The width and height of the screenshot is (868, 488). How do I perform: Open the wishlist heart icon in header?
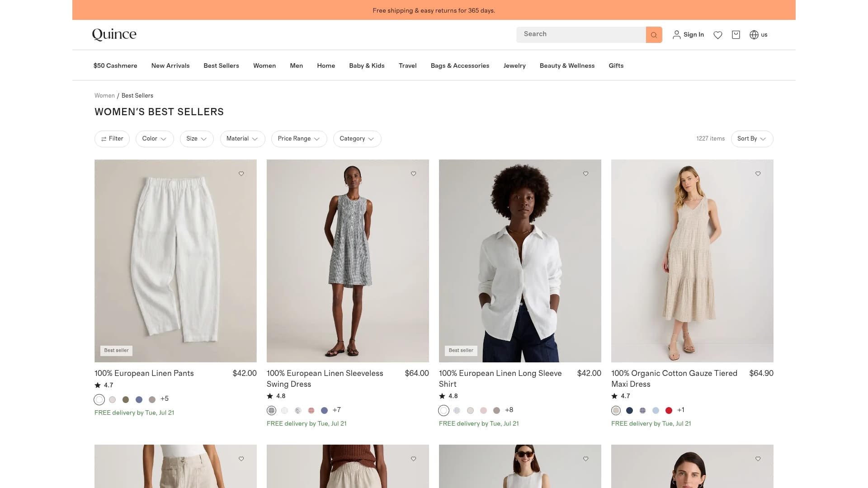[718, 35]
